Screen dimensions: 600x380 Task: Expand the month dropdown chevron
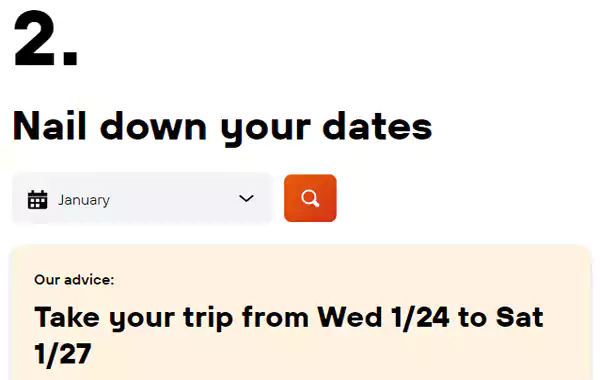pyautogui.click(x=246, y=198)
